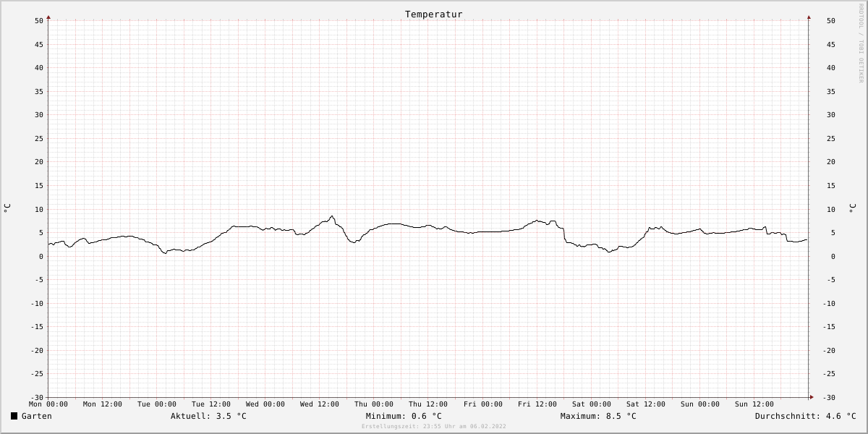Click the right °C axis unit label
The height and width of the screenshot is (434, 868).
tap(853, 208)
